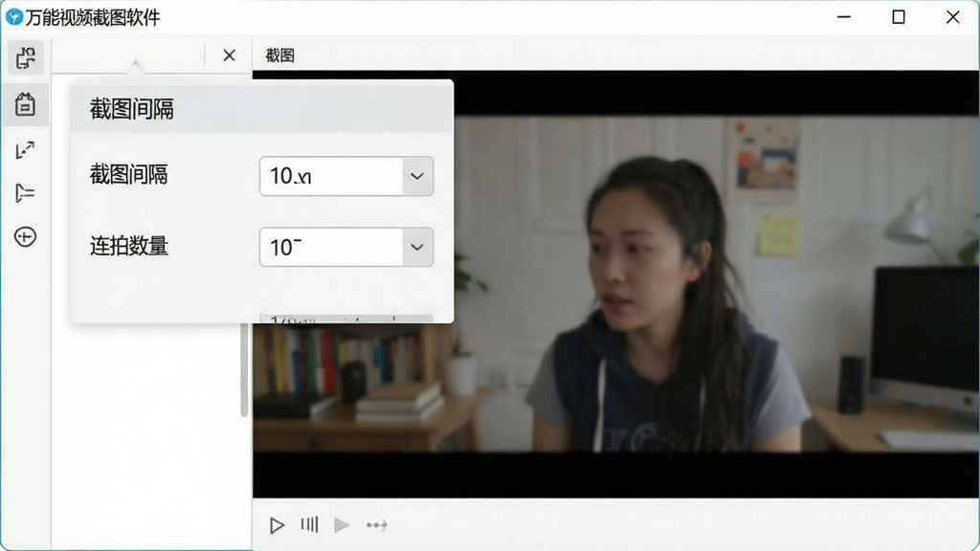Close the left side panel with X

coord(230,55)
